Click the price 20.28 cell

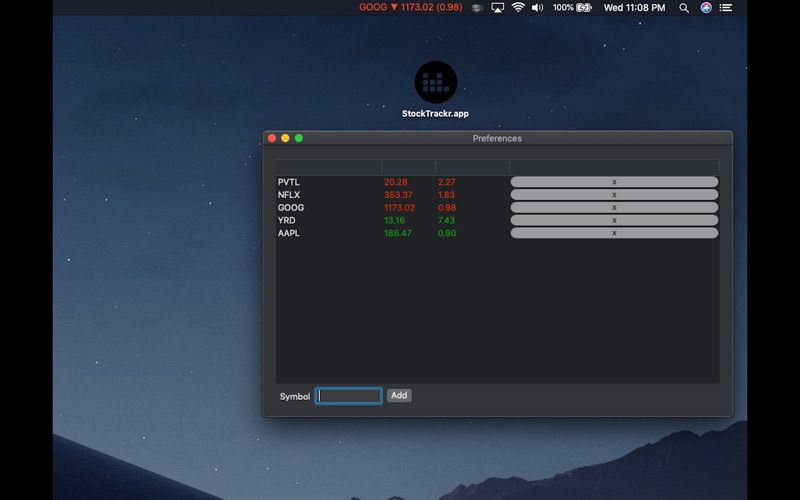click(x=395, y=182)
